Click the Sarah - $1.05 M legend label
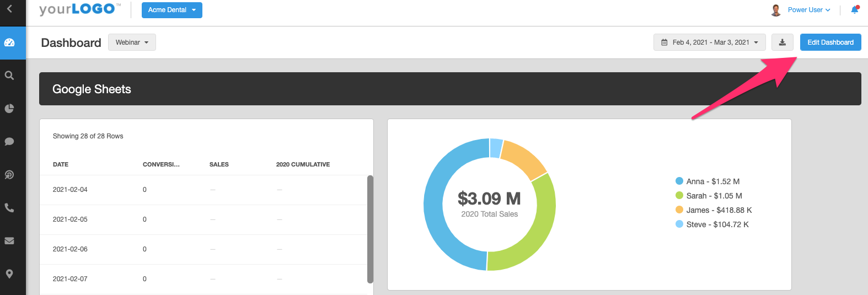The height and width of the screenshot is (295, 868). click(714, 196)
